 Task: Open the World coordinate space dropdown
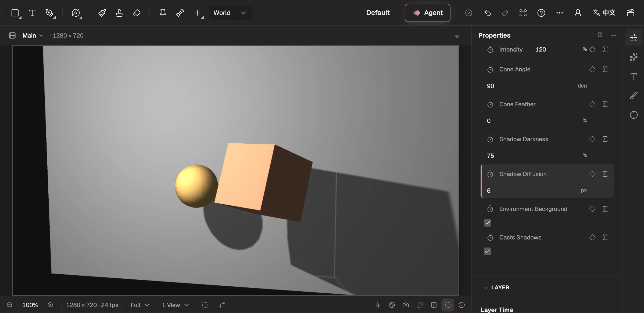tap(230, 13)
